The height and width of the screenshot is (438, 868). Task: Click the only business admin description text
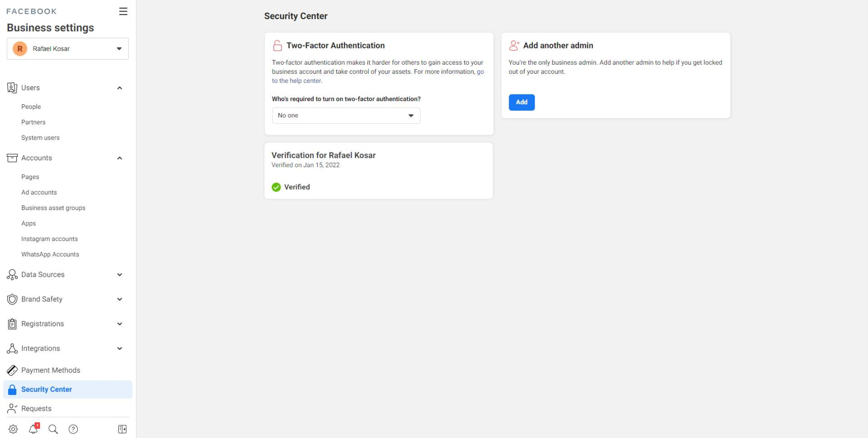click(x=615, y=67)
